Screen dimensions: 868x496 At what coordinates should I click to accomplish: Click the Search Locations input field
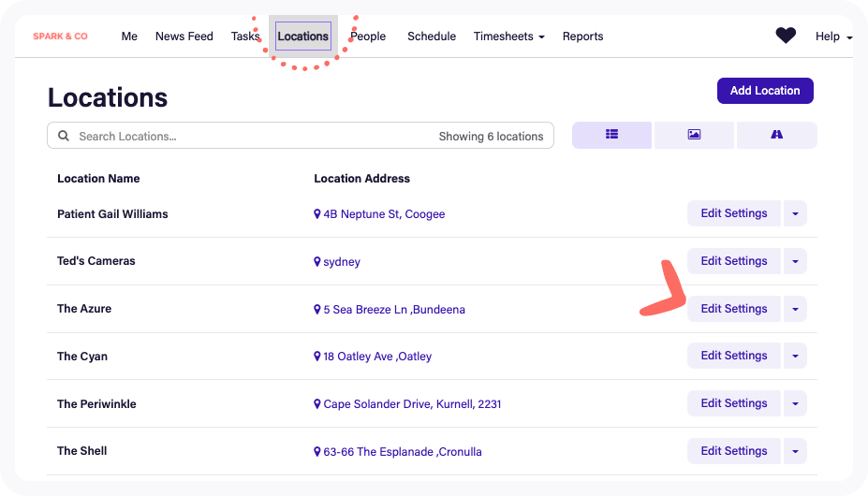[x=253, y=137]
